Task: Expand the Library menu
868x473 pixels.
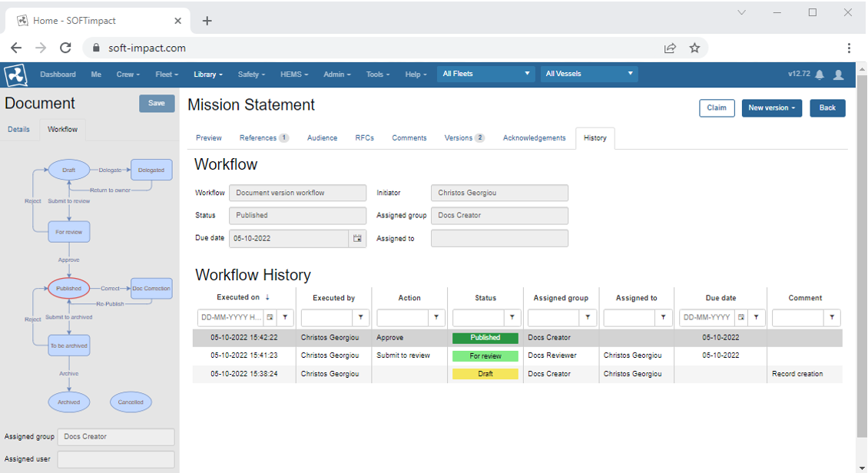Action: (x=208, y=74)
